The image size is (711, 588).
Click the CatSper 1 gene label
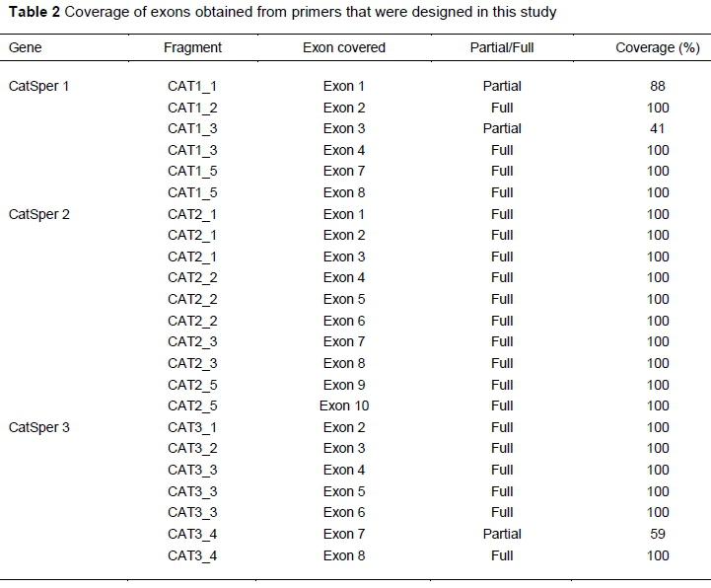pos(39,86)
